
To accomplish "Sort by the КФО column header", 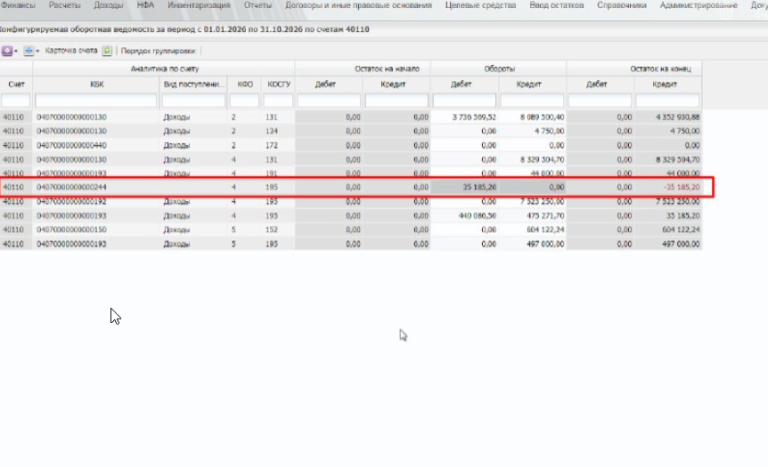I will tap(245, 84).
